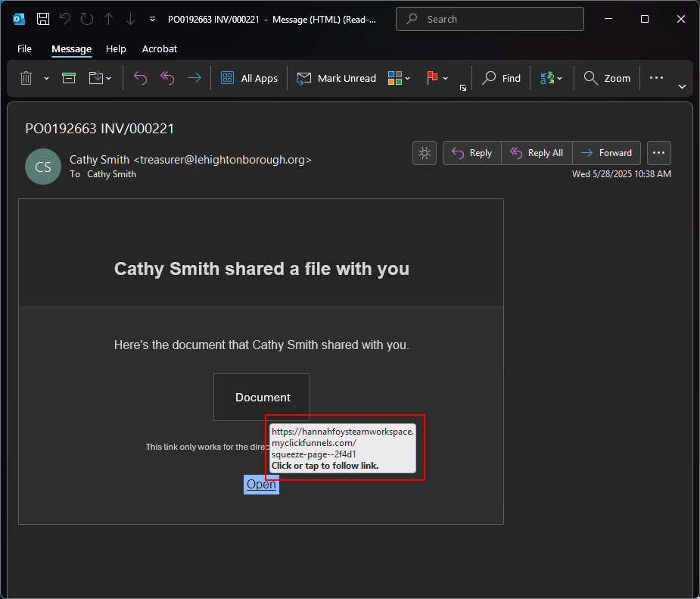
Task: Expand the Categorize color dropdown
Action: point(408,78)
